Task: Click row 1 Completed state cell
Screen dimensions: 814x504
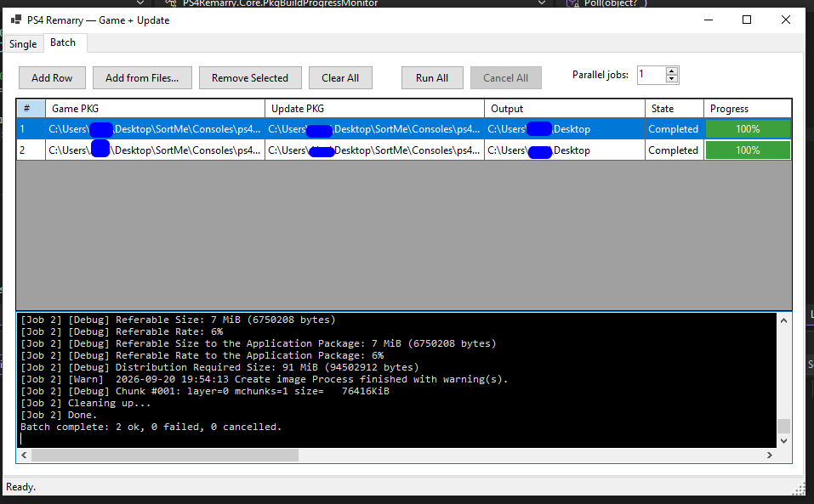Action: click(x=675, y=129)
